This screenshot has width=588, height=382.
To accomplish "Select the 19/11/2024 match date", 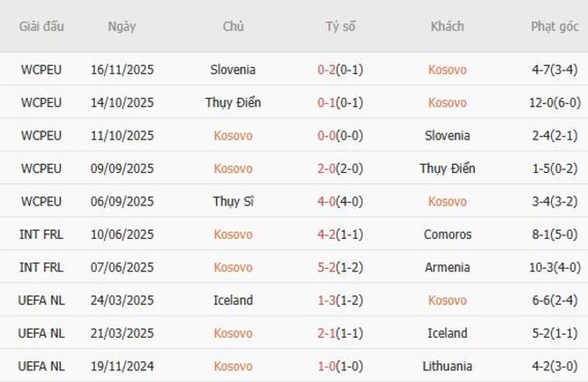I will [122, 366].
